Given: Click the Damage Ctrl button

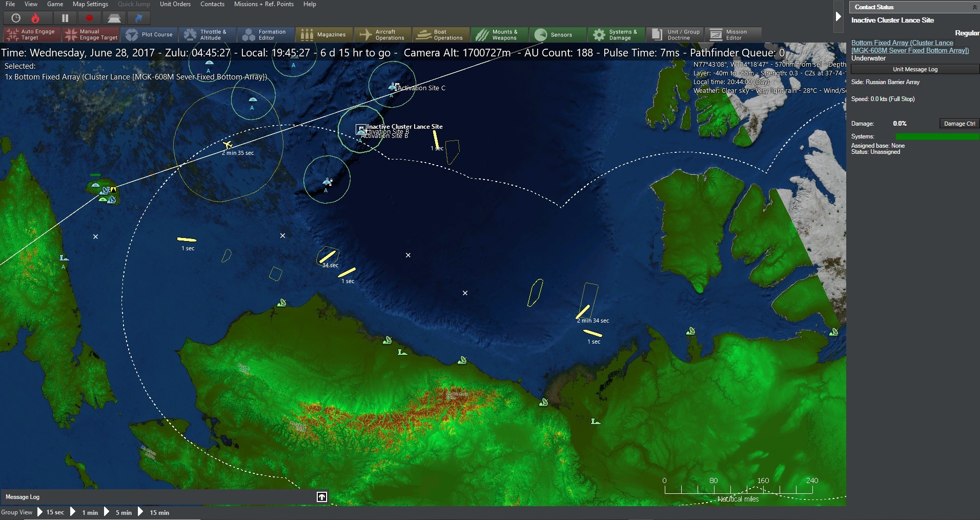Looking at the screenshot, I should pos(958,123).
